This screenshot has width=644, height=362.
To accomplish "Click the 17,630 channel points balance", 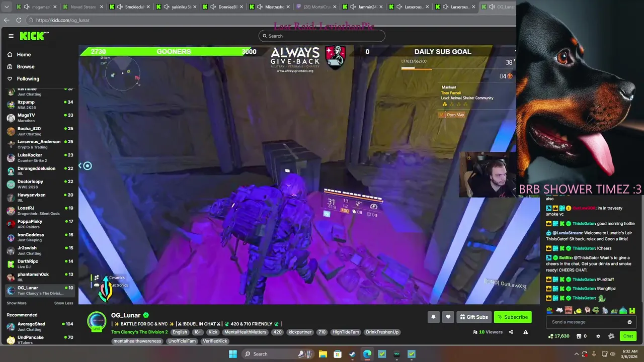I will click(x=559, y=336).
